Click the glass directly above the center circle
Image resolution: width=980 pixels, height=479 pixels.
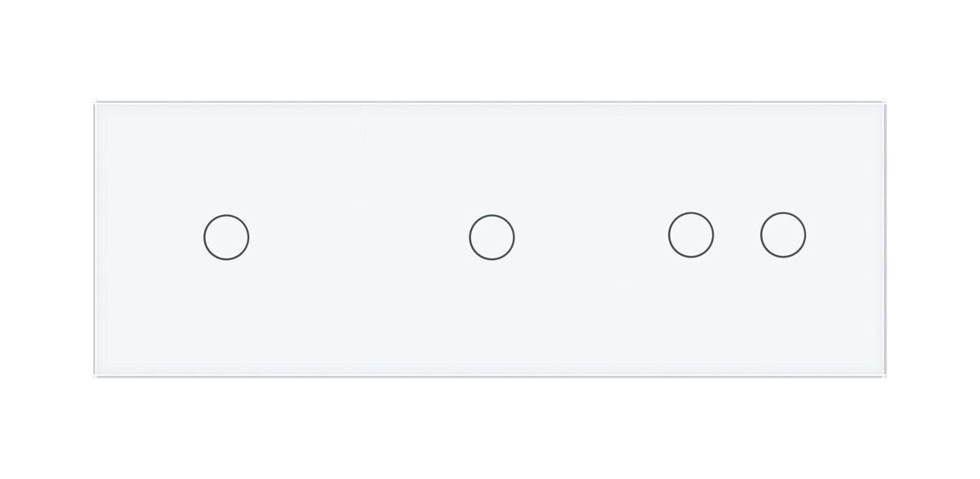tap(492, 159)
